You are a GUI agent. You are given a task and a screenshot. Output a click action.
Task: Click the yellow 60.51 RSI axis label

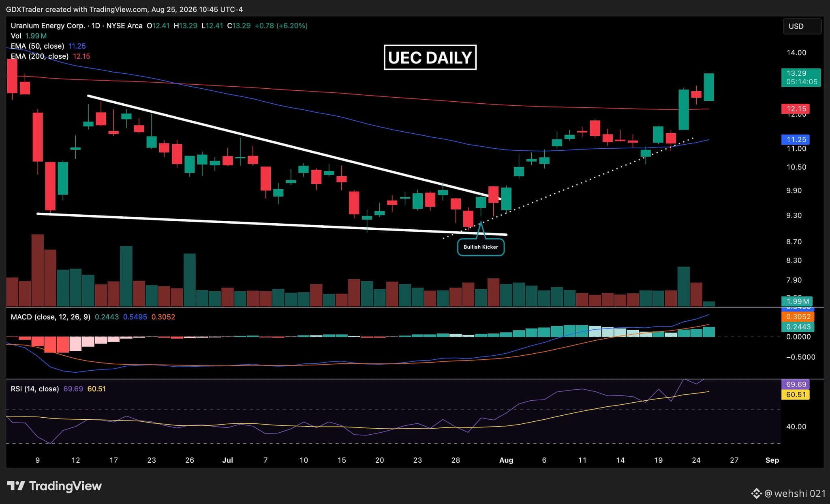tap(796, 395)
